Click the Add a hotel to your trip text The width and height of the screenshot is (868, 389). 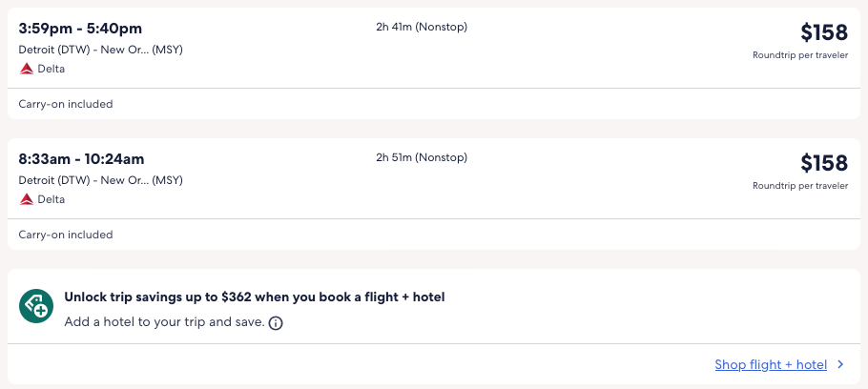[164, 322]
